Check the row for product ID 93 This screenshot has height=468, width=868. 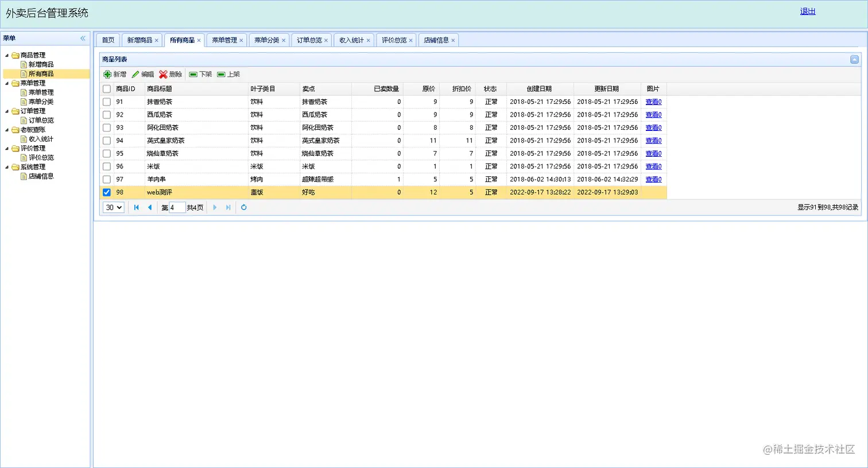[x=107, y=127]
